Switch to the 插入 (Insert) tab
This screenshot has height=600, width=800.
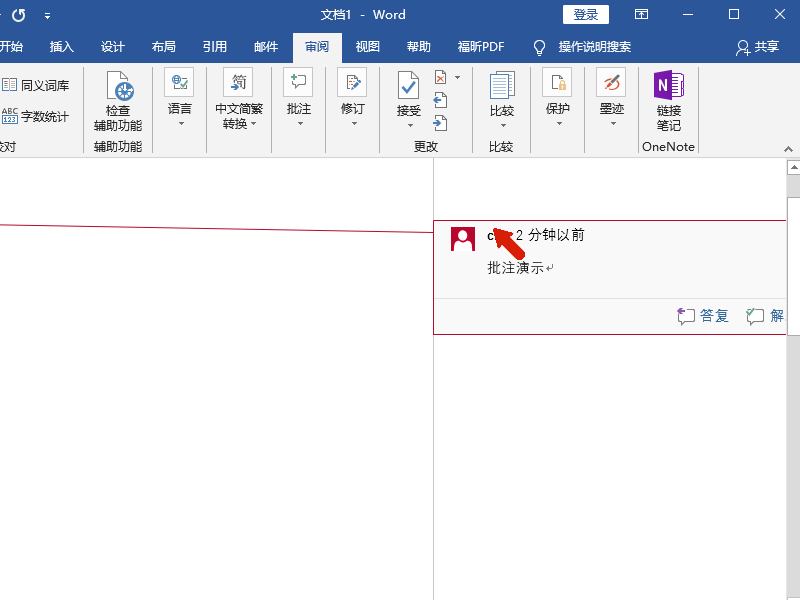pyautogui.click(x=62, y=47)
